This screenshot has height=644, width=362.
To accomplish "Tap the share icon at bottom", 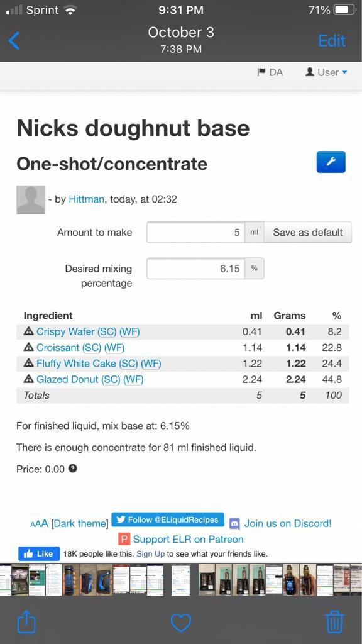I will point(26,622).
